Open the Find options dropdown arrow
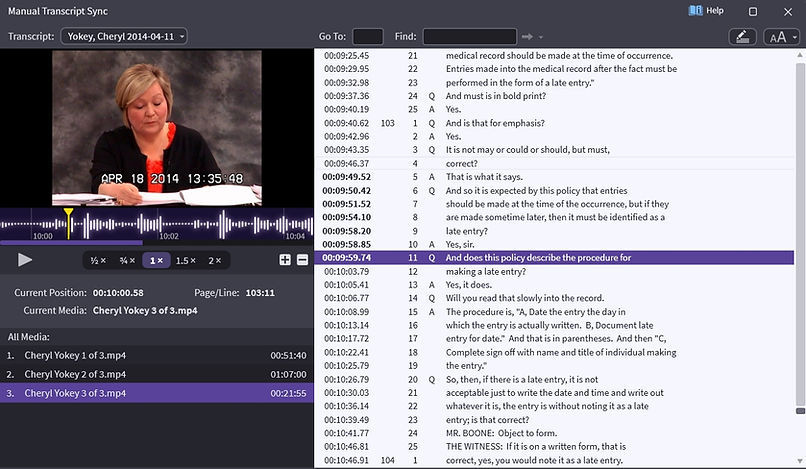 click(541, 37)
